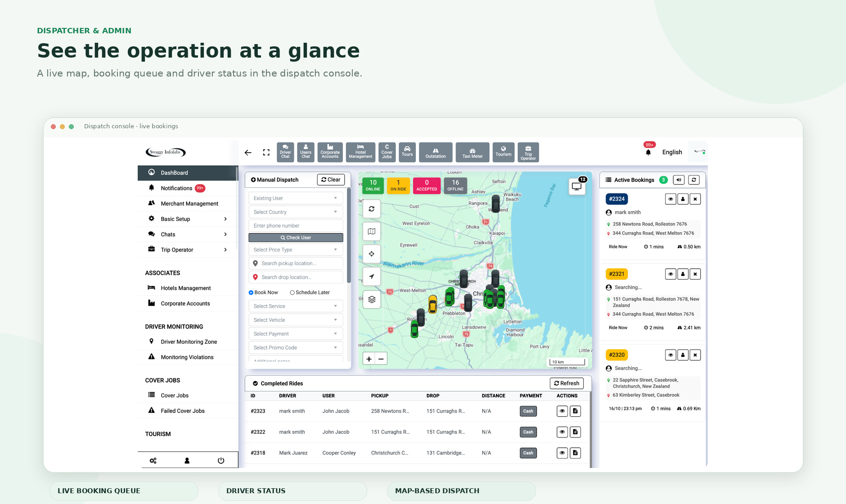Open Driver Chat from top toolbar
Viewport: 846px width, 504px height.
click(x=285, y=152)
